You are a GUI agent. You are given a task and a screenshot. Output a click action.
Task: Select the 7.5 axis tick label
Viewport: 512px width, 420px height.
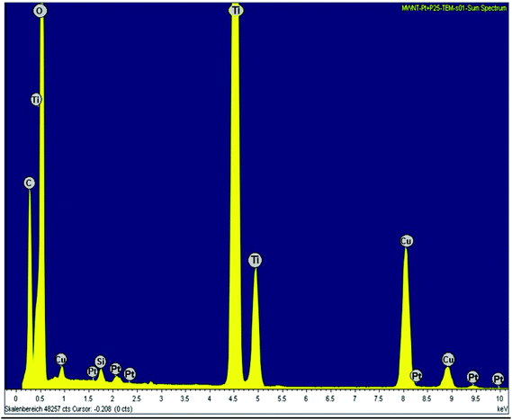(x=379, y=398)
